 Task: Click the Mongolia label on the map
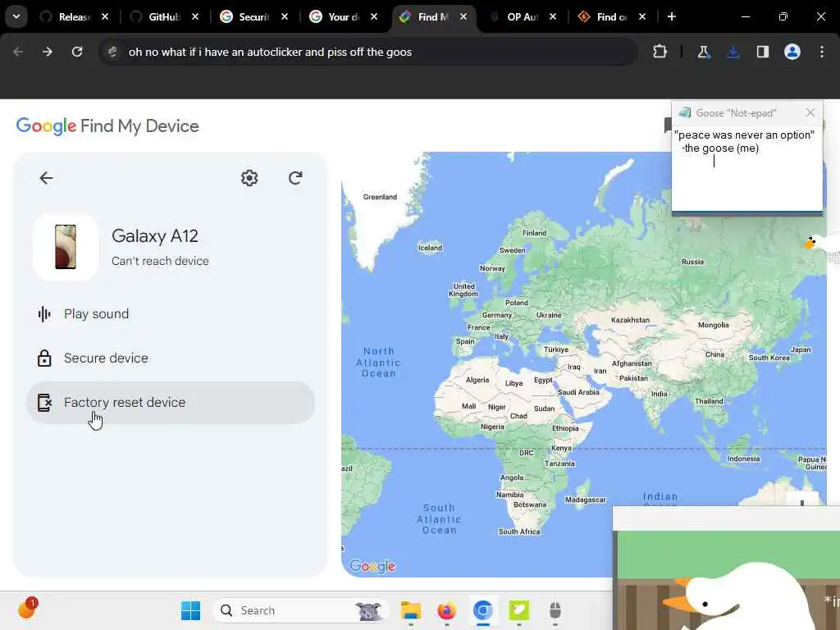point(713,325)
